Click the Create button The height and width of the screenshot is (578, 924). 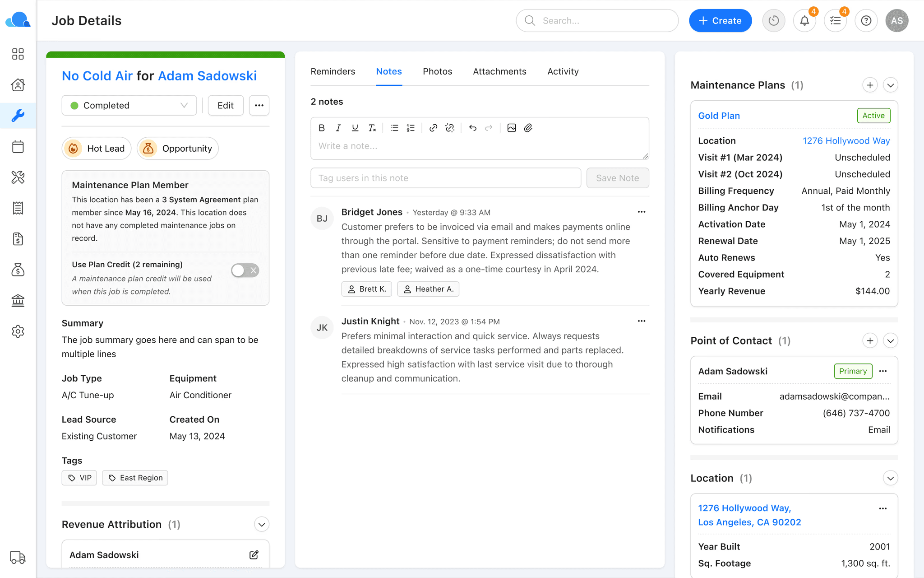[720, 21]
